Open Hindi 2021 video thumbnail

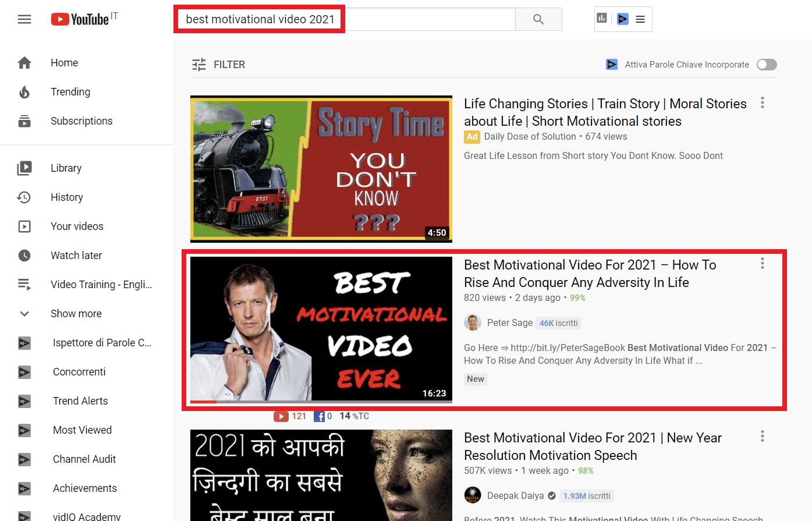321,475
